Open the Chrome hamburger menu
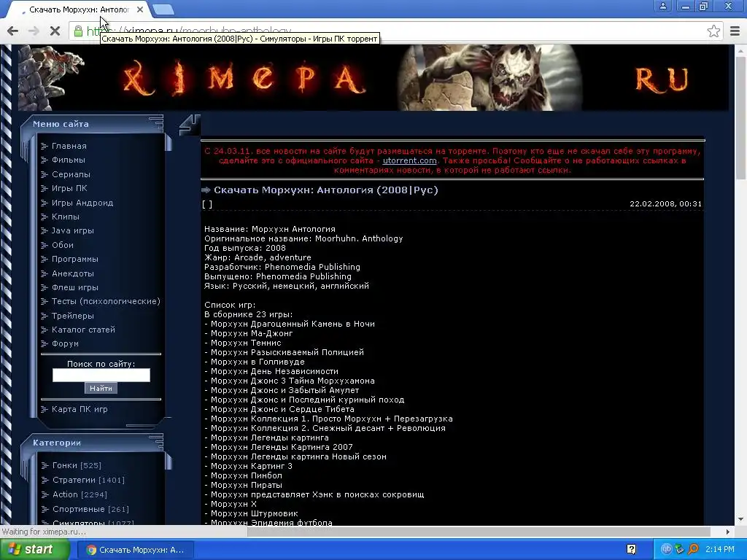The image size is (747, 560). pyautogui.click(x=735, y=31)
